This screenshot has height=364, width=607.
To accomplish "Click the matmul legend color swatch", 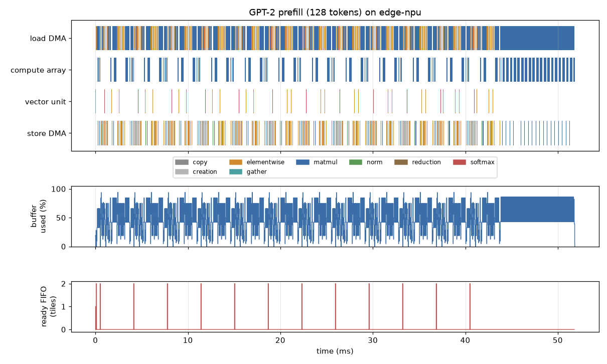I will pyautogui.click(x=302, y=162).
